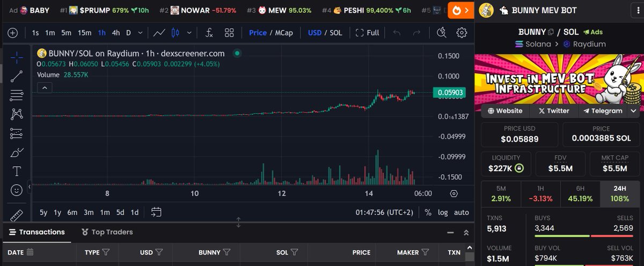
Task: Redo the chart action
Action: pos(417,33)
